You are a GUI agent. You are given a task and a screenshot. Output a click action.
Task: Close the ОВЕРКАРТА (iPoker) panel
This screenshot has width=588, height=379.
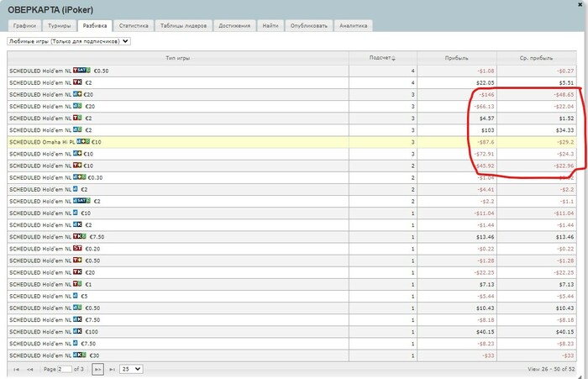click(x=580, y=4)
